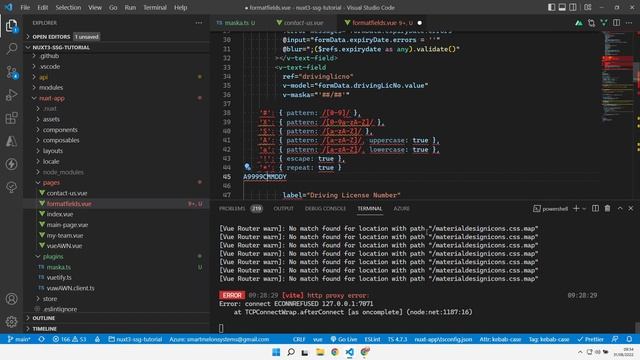Open the Thunder Client lightning icon
Image resolution: width=640 pixels, height=360 pixels.
click(x=11, y=164)
